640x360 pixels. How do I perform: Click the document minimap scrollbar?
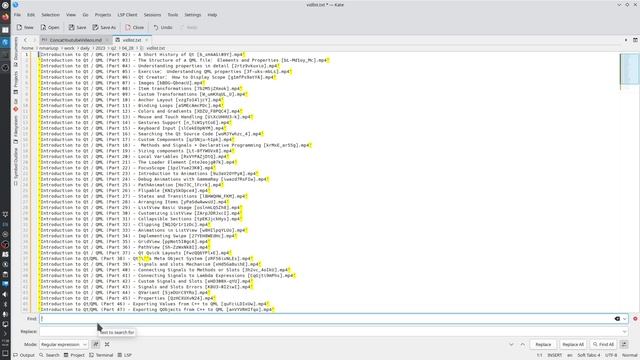629,69
